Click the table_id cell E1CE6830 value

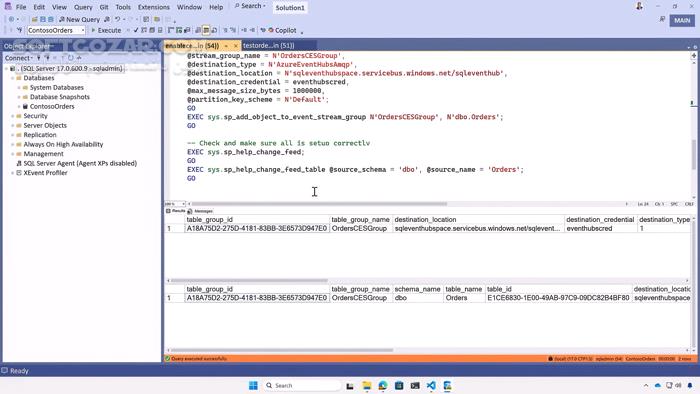point(558,298)
